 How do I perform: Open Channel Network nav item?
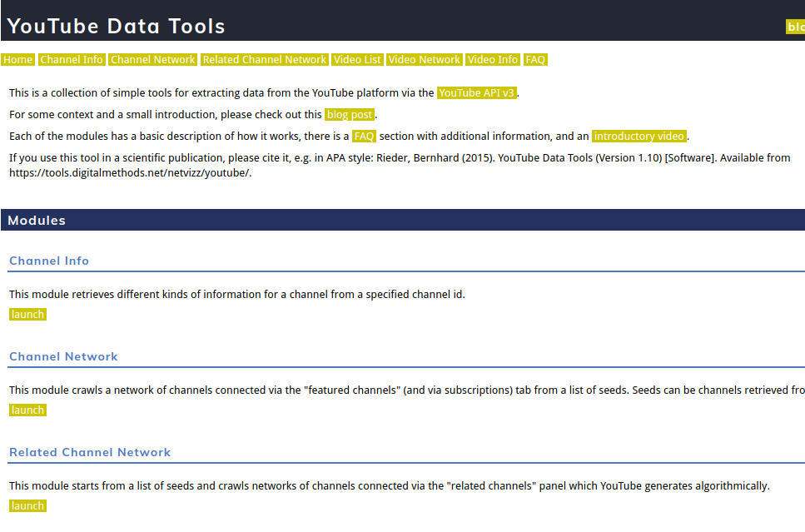(x=153, y=60)
